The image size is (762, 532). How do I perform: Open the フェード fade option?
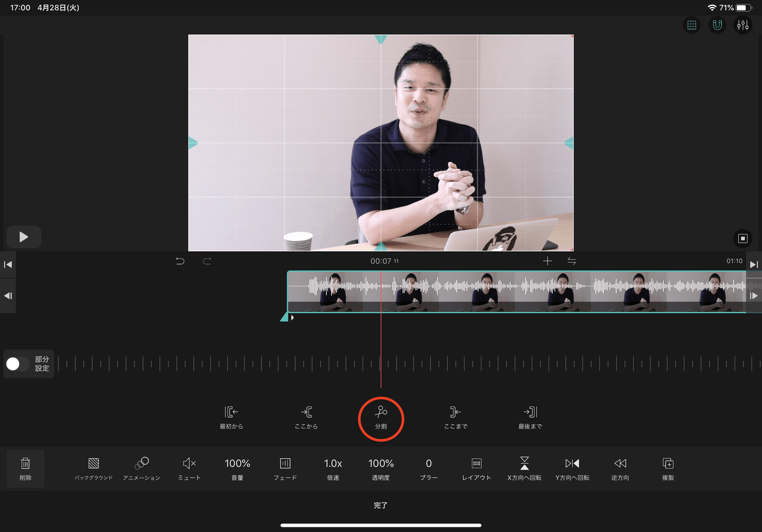tap(285, 469)
